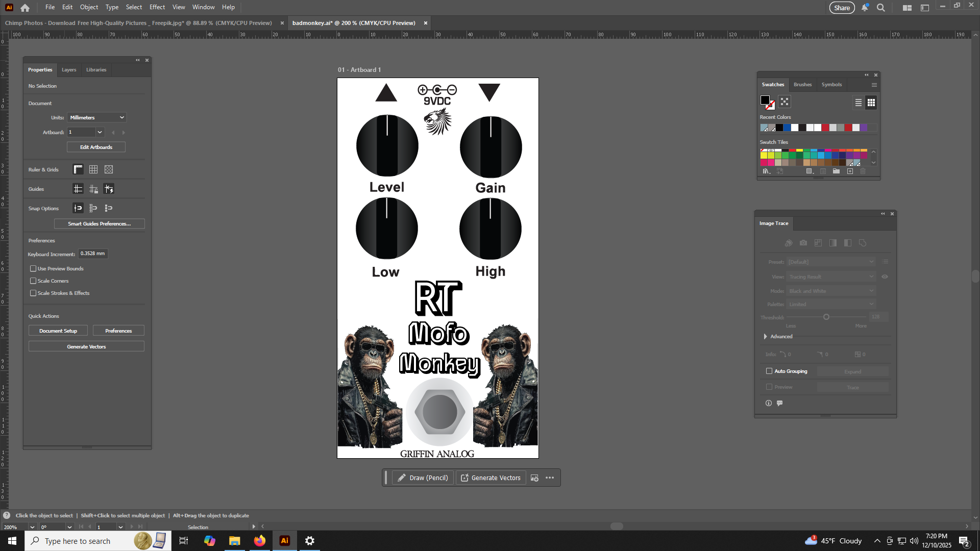Viewport: 980px width, 551px height.
Task: Enable Auto Grouping in Image Trace
Action: tap(769, 371)
